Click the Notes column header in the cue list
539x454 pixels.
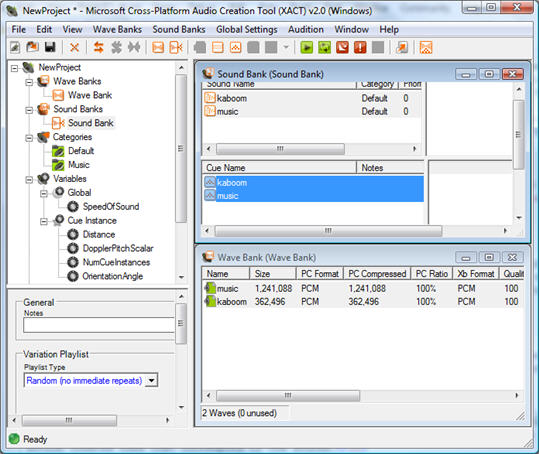(391, 168)
